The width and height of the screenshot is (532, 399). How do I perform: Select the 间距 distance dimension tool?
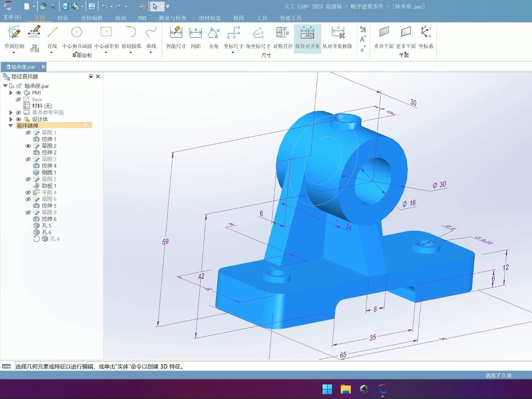pos(195,37)
